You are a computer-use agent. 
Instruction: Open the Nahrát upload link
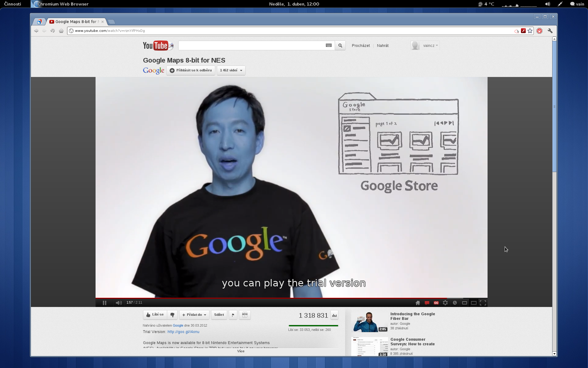click(x=383, y=45)
